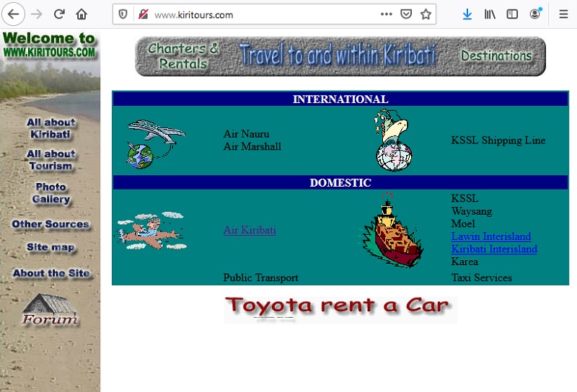Reload the current page

pyautogui.click(x=59, y=14)
